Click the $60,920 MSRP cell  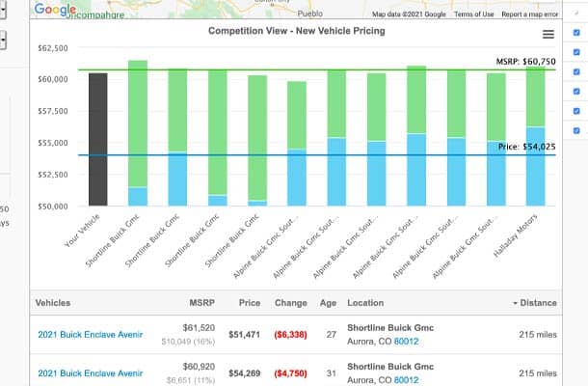pyautogui.click(x=199, y=367)
